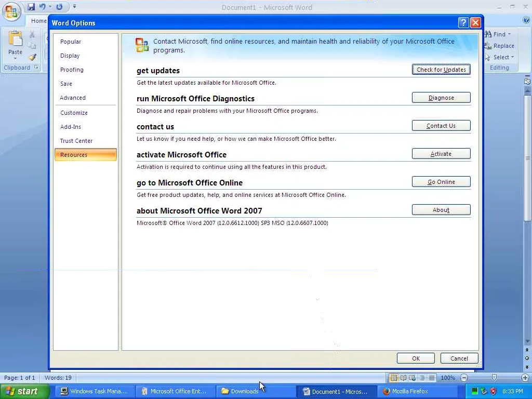
Task: Click the Redo icon in Quick Access Toolbar
Action: (x=60, y=6)
